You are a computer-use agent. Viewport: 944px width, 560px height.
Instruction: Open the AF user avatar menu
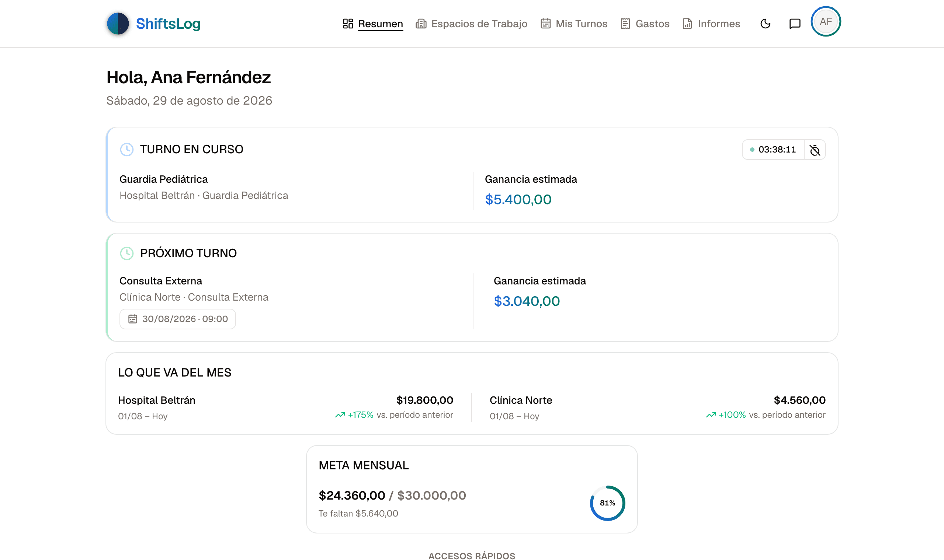coord(826,21)
